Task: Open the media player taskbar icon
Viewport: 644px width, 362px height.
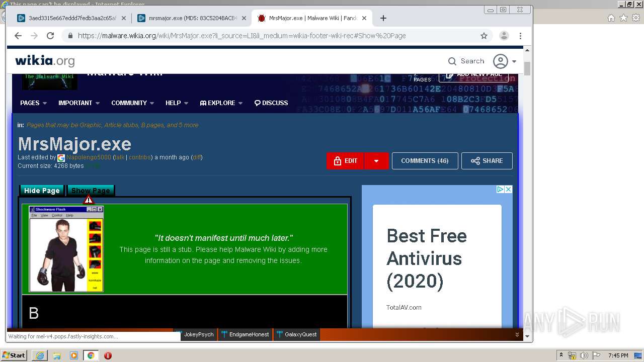Action: (73, 355)
